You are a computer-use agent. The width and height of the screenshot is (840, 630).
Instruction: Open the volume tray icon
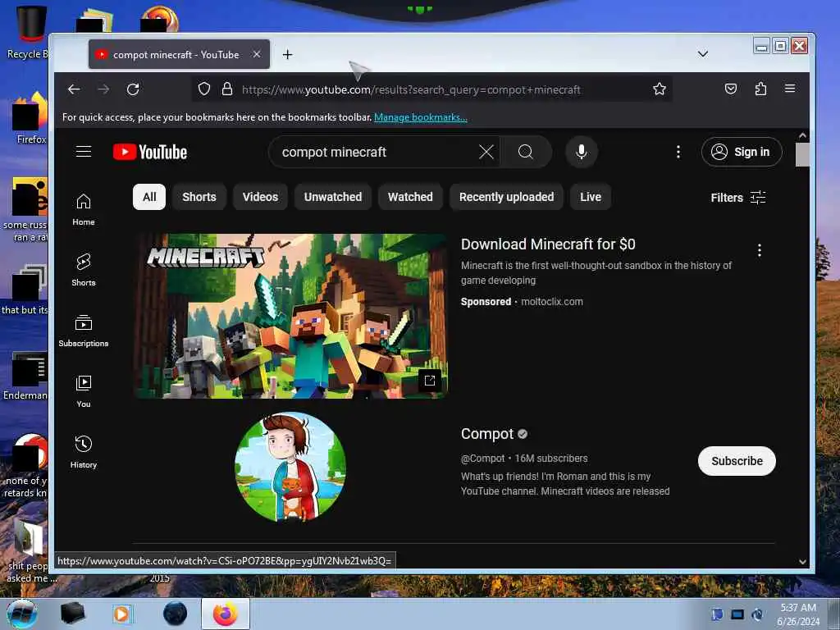coord(757,614)
